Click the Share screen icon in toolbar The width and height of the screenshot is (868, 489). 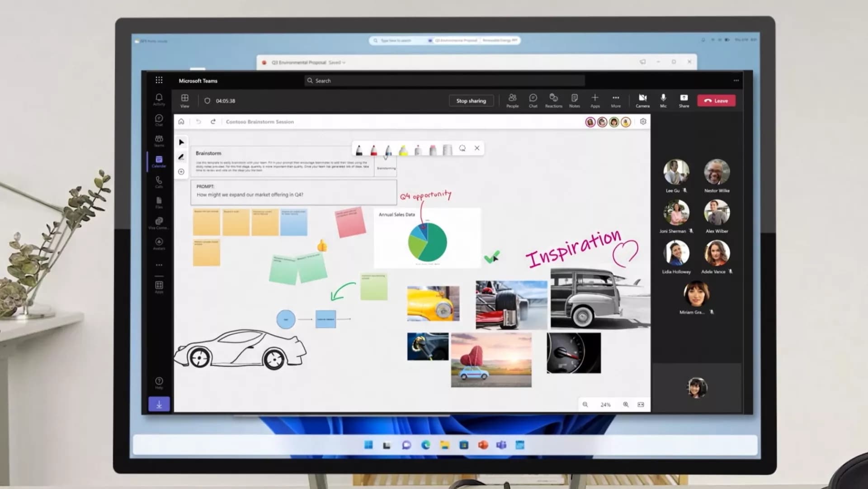coord(684,100)
